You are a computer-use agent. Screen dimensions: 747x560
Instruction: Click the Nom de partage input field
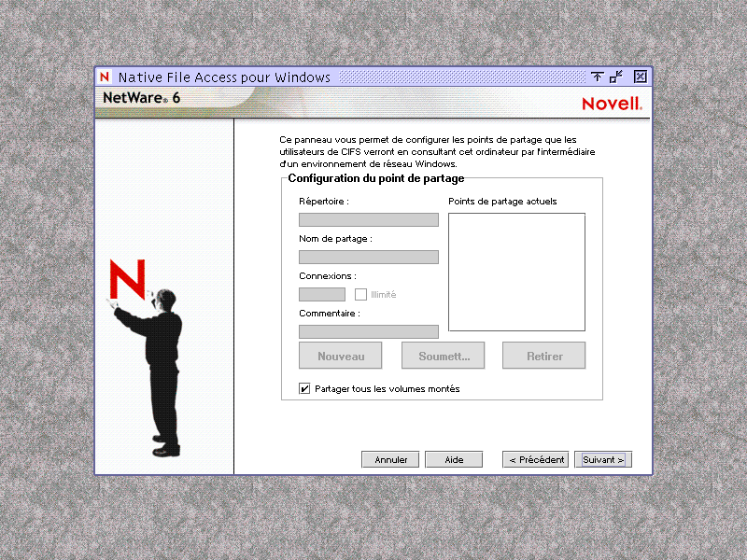click(369, 258)
